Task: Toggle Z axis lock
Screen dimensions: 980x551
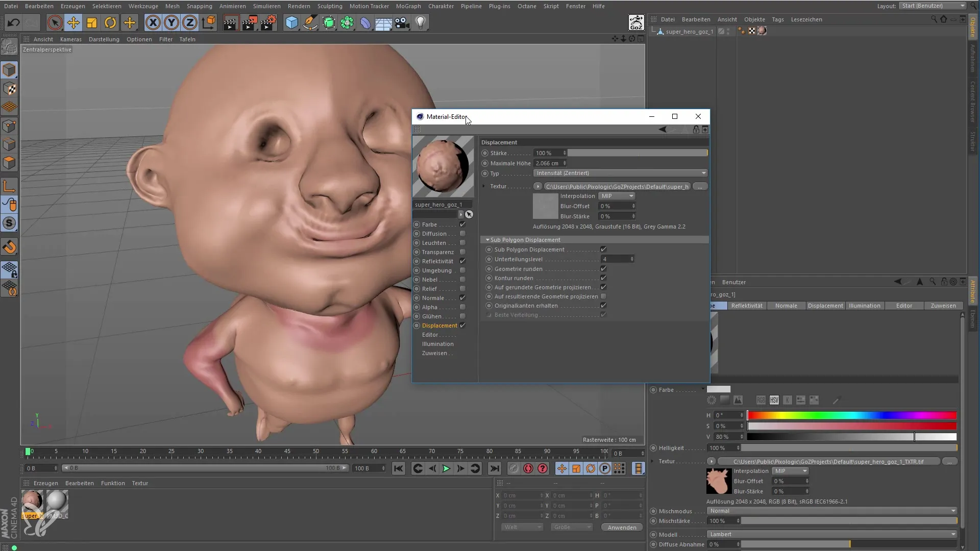Action: coord(190,22)
